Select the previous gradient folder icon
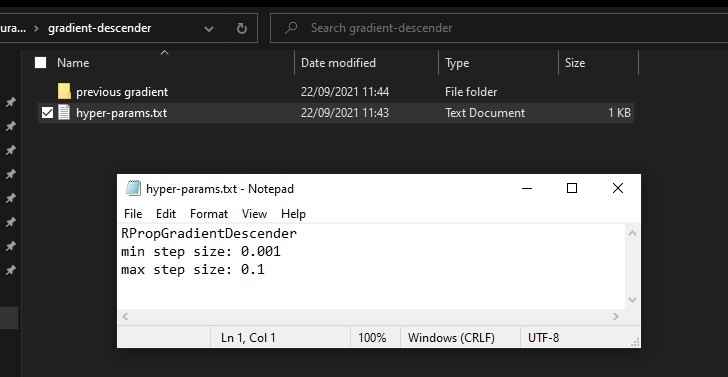The image size is (728, 377). point(64,91)
